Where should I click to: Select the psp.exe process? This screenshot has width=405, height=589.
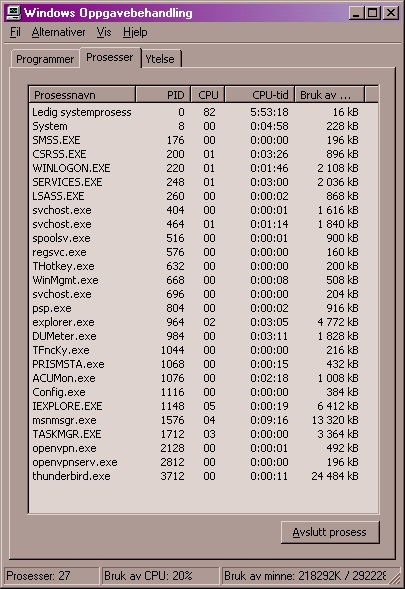point(203,308)
